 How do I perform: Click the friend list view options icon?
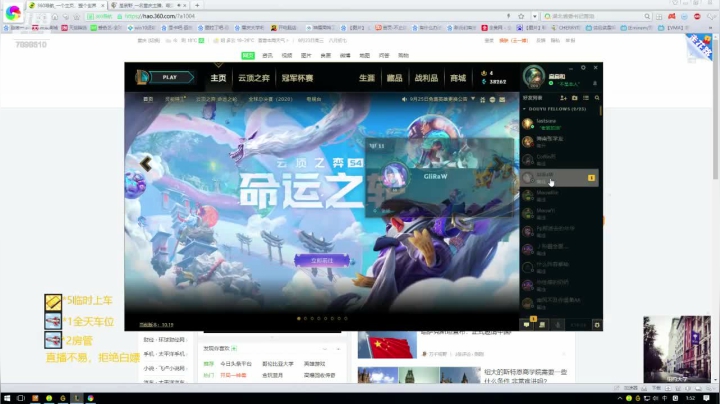point(585,98)
